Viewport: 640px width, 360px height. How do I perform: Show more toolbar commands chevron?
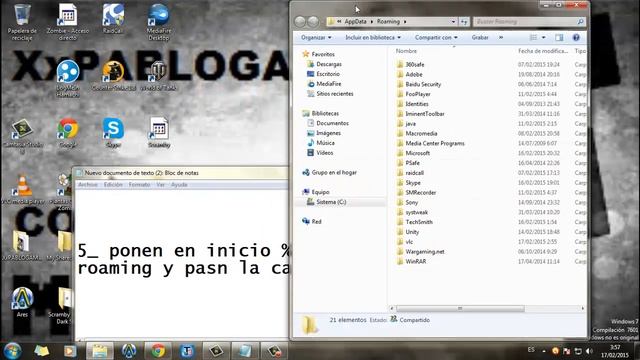coord(501,38)
